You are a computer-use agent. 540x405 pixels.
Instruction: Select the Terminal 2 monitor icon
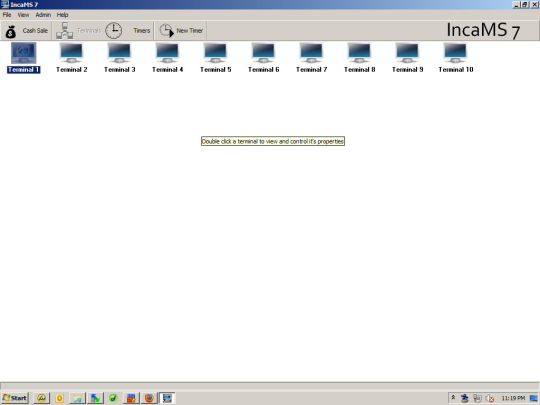(x=71, y=53)
